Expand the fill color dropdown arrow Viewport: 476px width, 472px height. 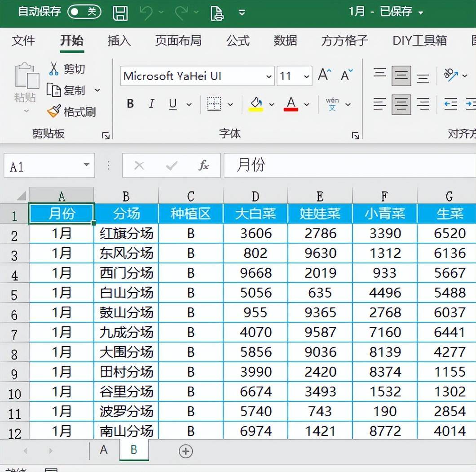(x=272, y=105)
